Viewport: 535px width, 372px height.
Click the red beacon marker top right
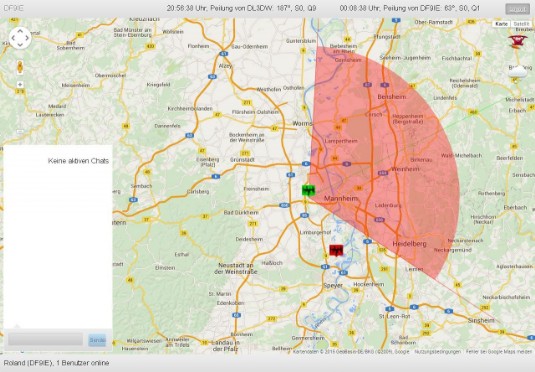coord(518,42)
